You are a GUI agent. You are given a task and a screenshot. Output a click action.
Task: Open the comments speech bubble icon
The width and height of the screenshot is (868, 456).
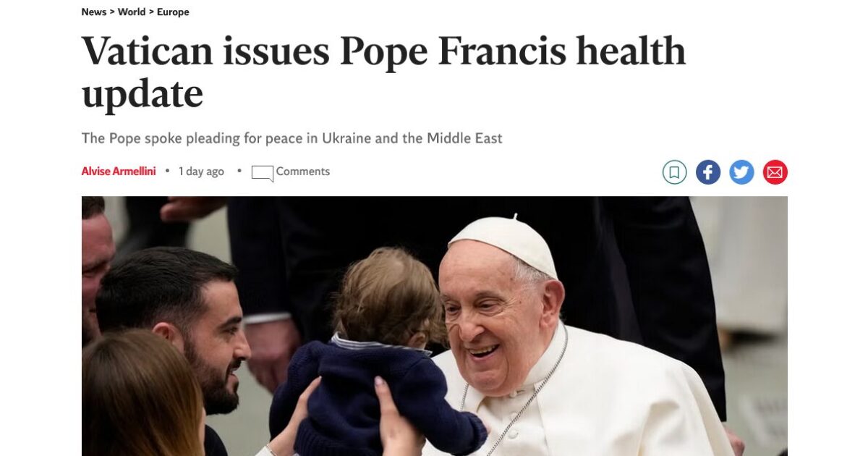point(262,173)
